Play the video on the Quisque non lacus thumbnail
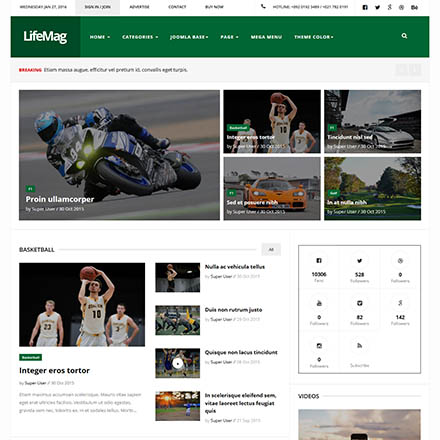This screenshot has height=440, width=440. (x=178, y=364)
